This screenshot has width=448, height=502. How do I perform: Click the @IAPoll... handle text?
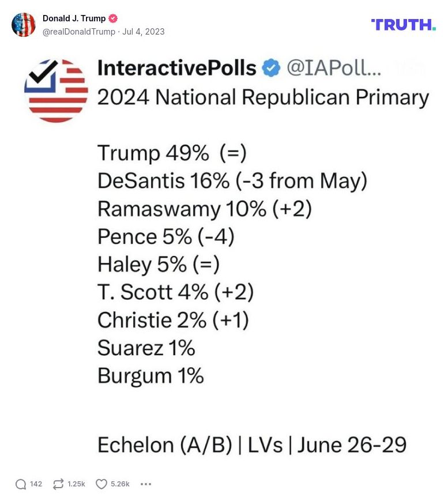[334, 69]
